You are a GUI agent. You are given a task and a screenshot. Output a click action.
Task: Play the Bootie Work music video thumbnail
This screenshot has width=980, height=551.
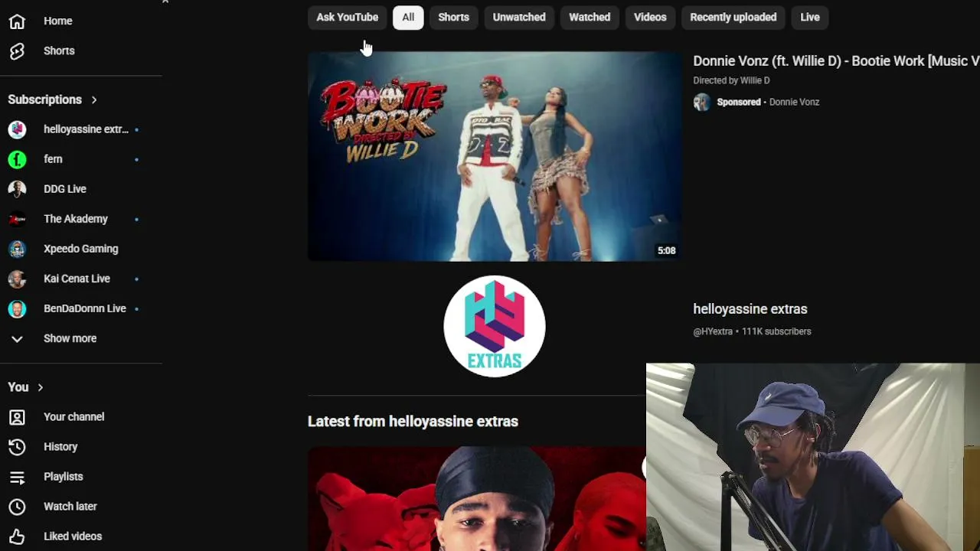[x=495, y=157]
